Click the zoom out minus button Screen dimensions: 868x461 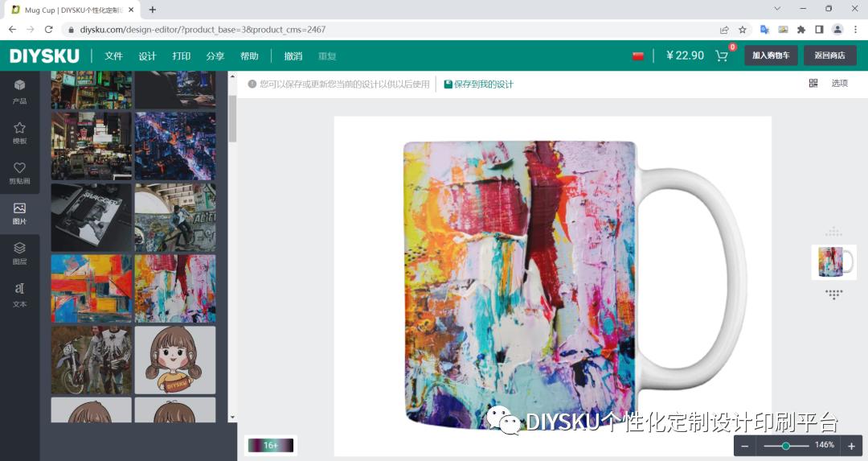(745, 446)
